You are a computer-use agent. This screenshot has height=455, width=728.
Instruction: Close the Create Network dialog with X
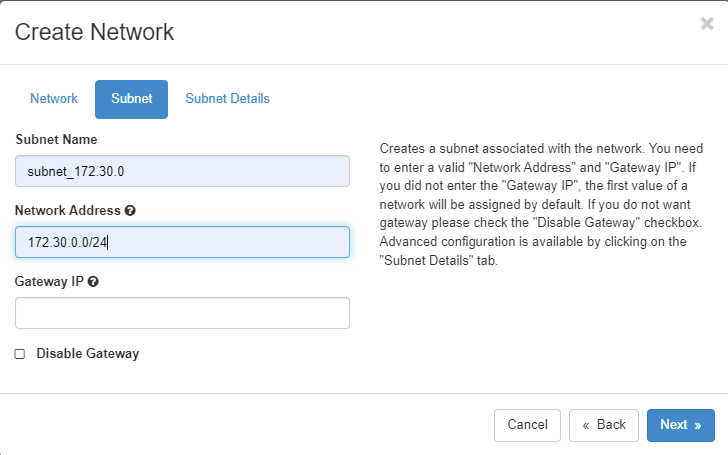point(707,24)
